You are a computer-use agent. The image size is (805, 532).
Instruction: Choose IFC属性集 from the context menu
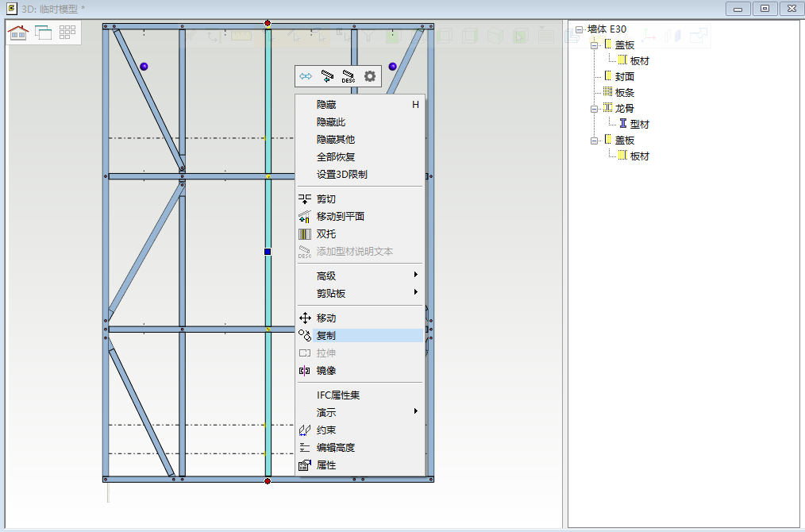point(360,395)
